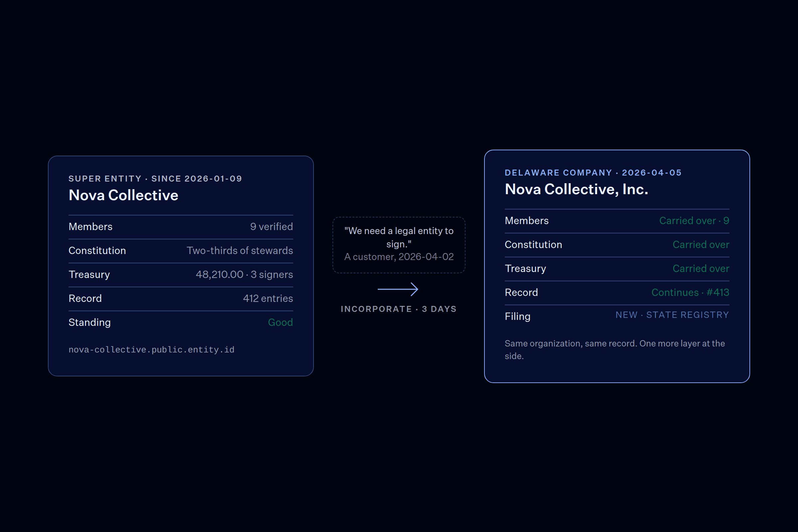This screenshot has height=532, width=798.
Task: Click 'Two-thirds of stewards' constitution value
Action: [239, 250]
